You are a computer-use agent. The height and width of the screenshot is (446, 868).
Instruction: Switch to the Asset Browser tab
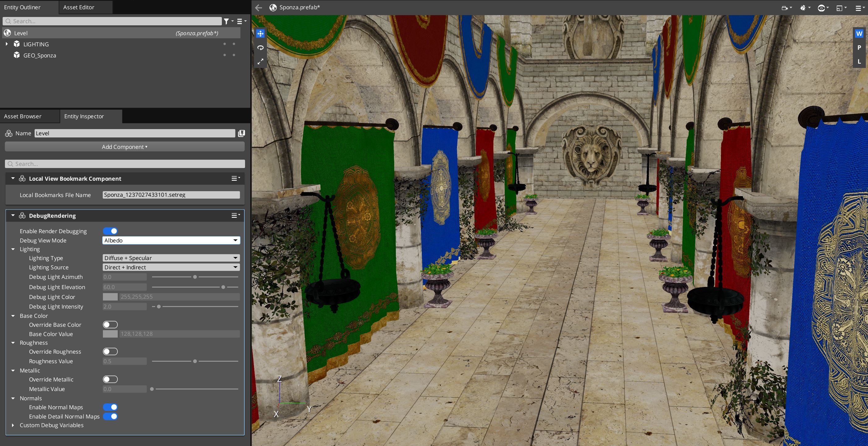tap(23, 116)
